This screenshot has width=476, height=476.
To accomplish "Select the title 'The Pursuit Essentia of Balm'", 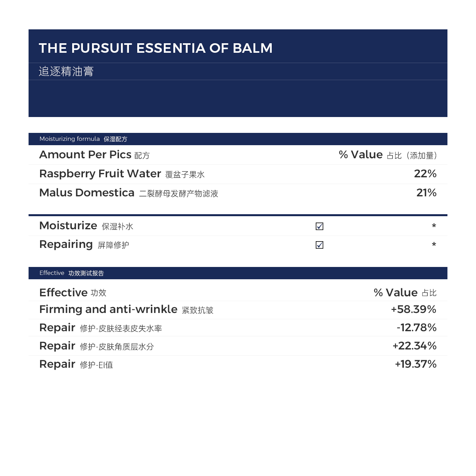I will click(x=155, y=48).
